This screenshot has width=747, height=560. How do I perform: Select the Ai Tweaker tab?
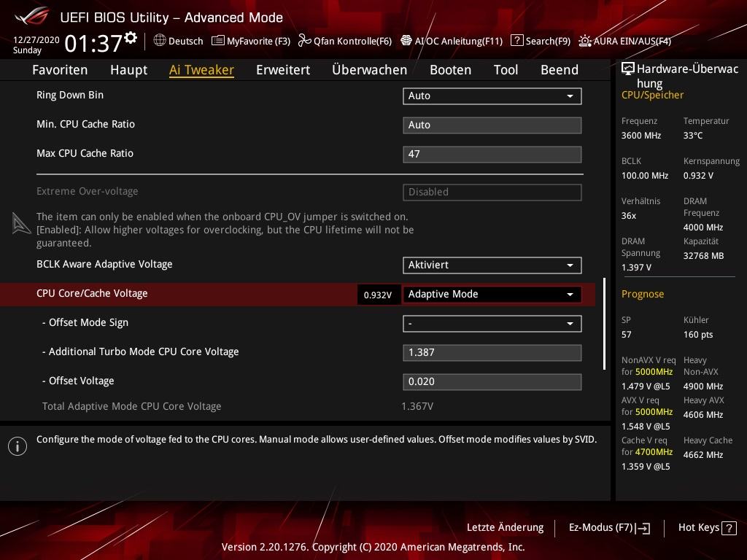[x=201, y=70]
